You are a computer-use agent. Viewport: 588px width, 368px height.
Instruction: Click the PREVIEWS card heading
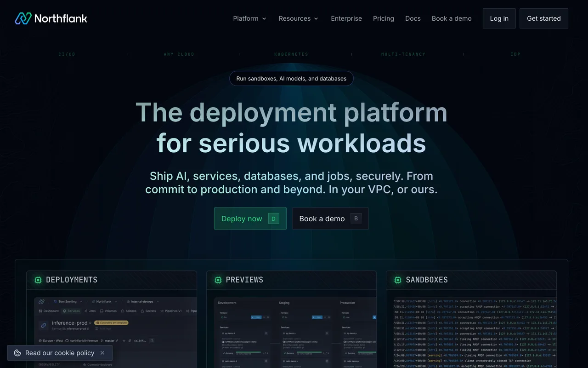244,280
